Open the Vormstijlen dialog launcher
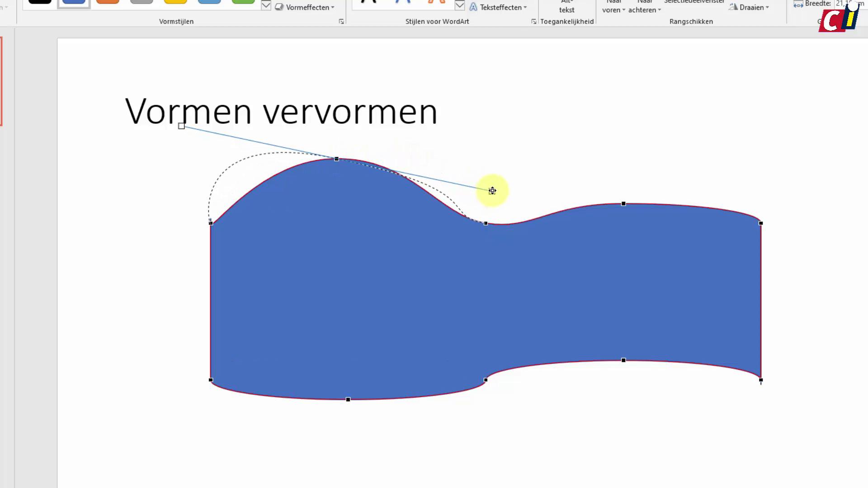This screenshot has height=488, width=868. [x=341, y=21]
